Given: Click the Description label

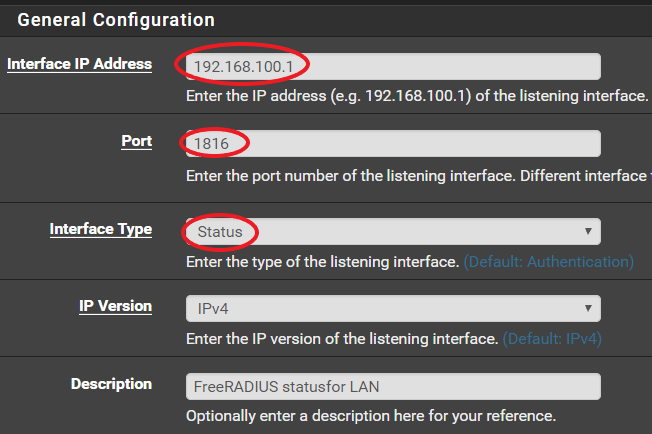Looking at the screenshot, I should [x=111, y=384].
